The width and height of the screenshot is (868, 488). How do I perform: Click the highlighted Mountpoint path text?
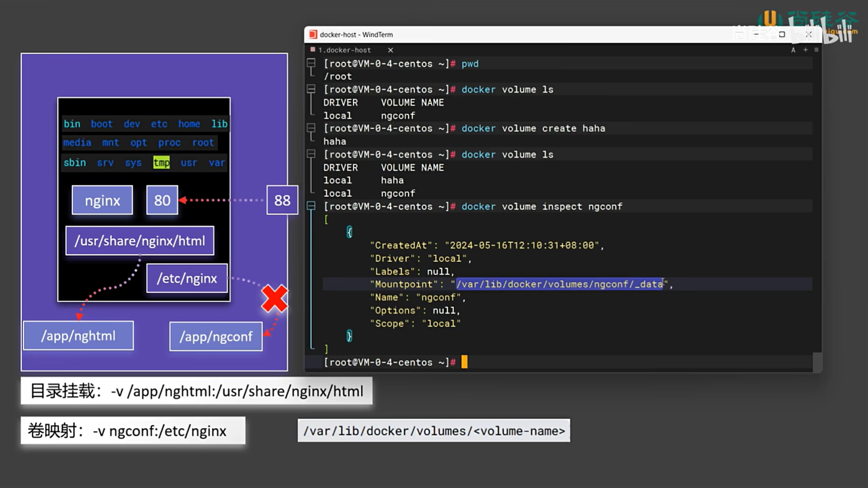pyautogui.click(x=559, y=284)
